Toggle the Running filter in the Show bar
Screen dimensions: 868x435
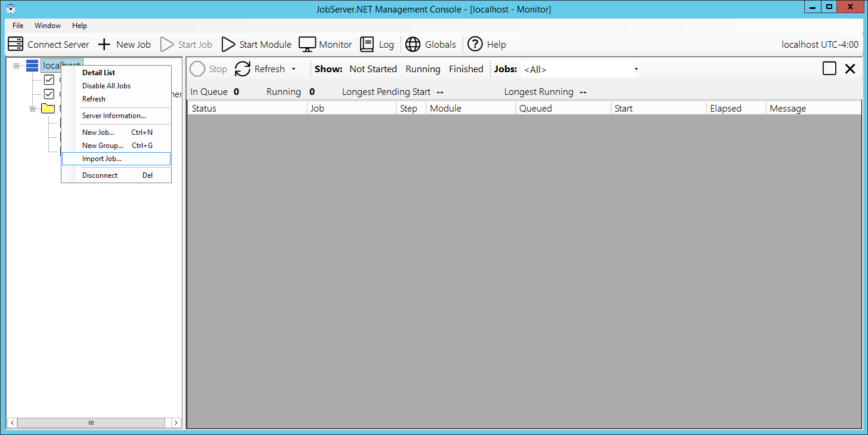click(x=422, y=69)
